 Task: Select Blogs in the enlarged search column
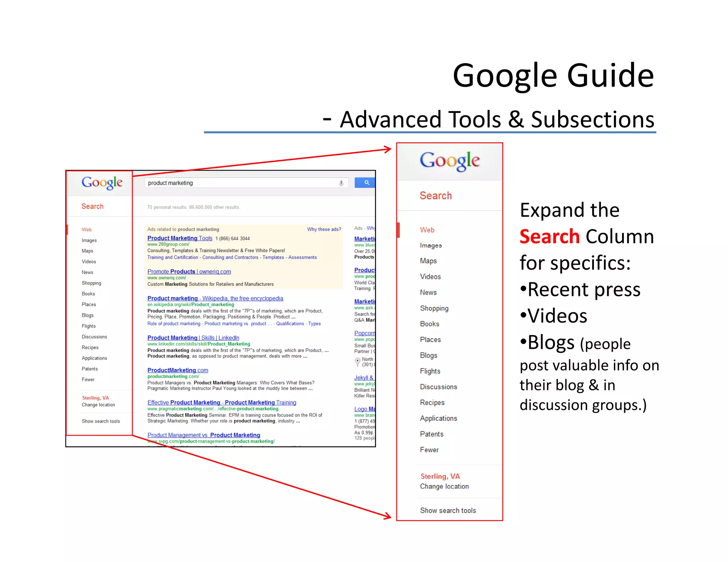point(429,356)
